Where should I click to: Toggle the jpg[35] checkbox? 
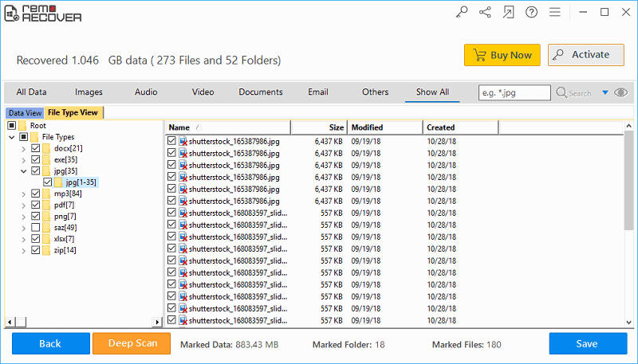[35, 171]
